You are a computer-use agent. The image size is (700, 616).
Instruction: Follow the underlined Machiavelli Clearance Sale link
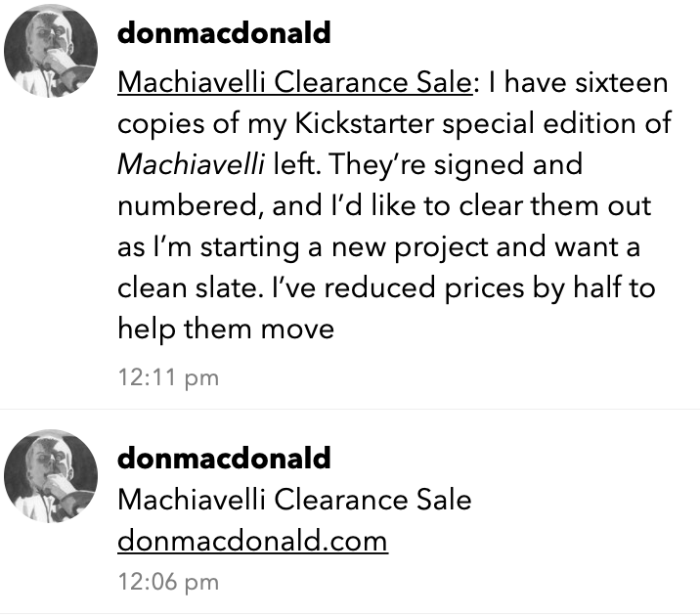[x=295, y=83]
